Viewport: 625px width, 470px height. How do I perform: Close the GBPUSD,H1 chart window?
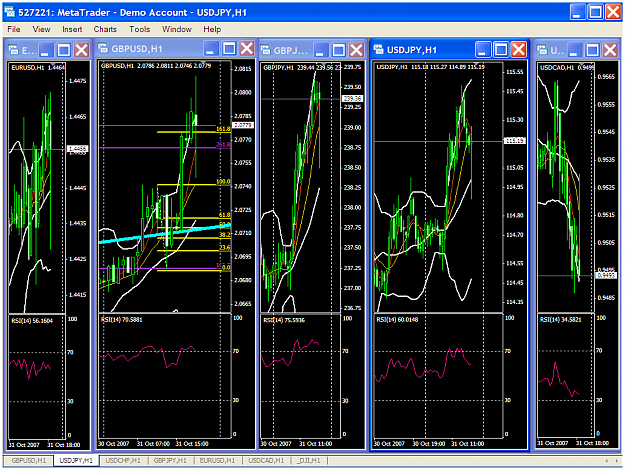pos(247,49)
